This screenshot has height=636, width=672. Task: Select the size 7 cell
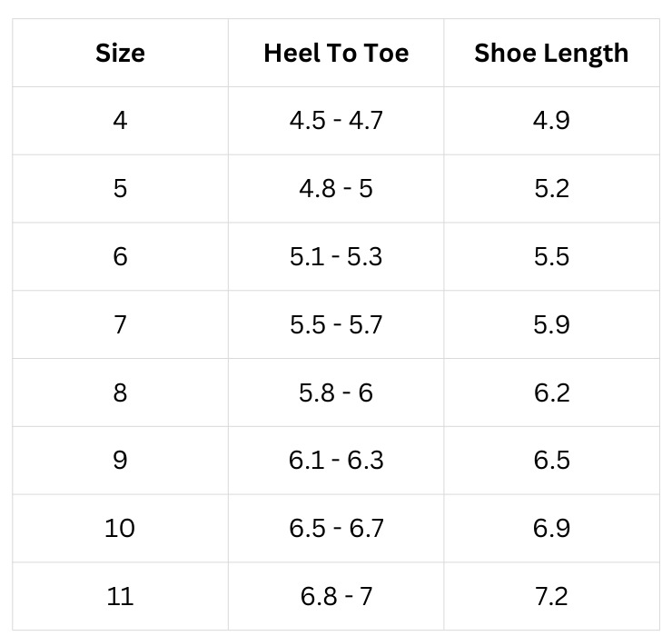coord(120,324)
